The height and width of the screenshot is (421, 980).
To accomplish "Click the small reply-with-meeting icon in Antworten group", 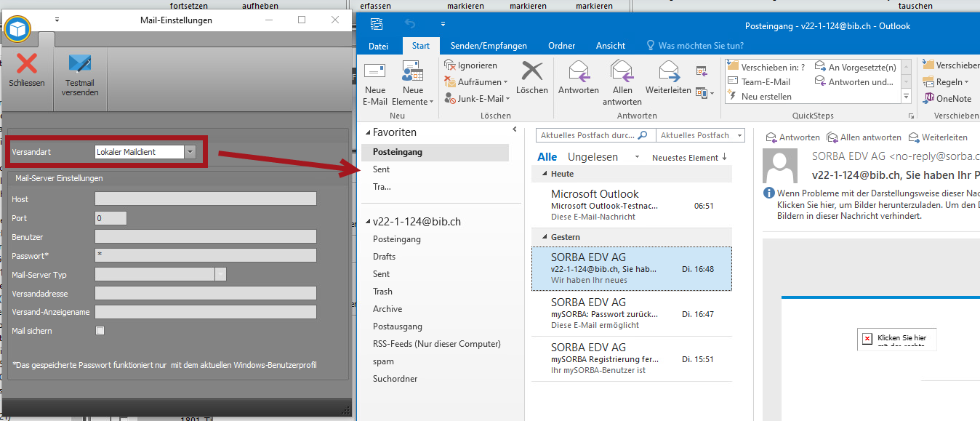I will (x=702, y=71).
